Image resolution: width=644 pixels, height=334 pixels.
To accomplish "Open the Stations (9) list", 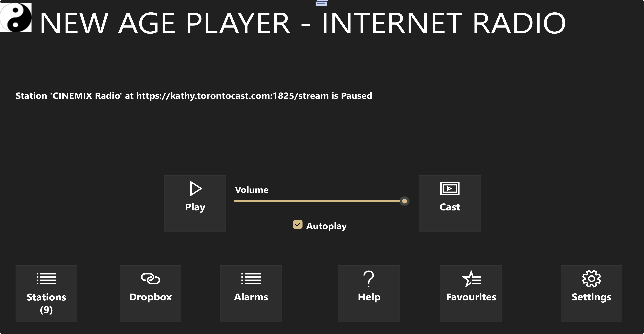I will click(46, 293).
